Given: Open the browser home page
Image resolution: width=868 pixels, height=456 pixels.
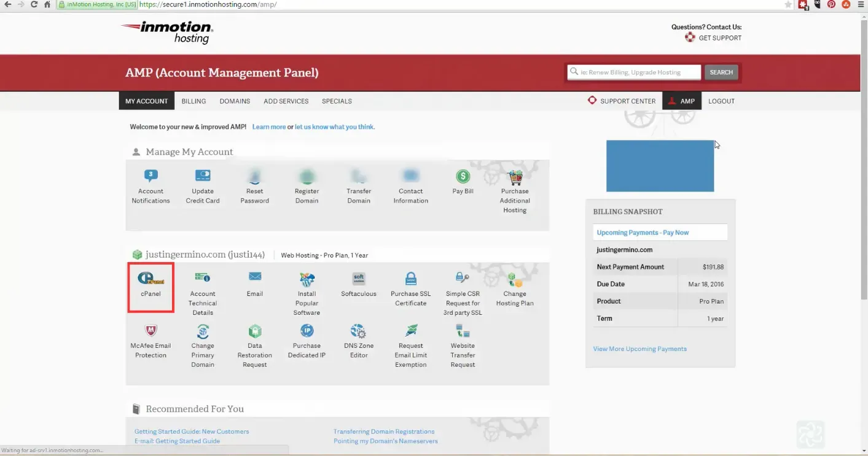Looking at the screenshot, I should click(x=47, y=4).
